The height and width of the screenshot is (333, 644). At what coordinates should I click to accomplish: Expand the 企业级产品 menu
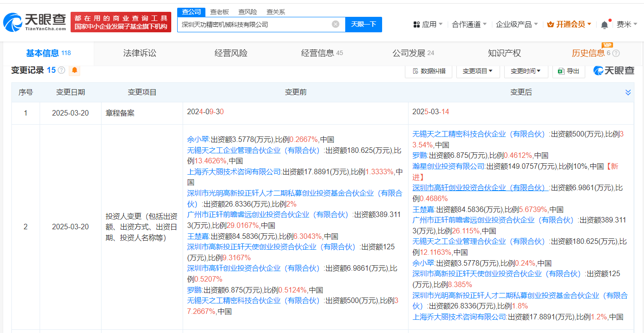516,25
